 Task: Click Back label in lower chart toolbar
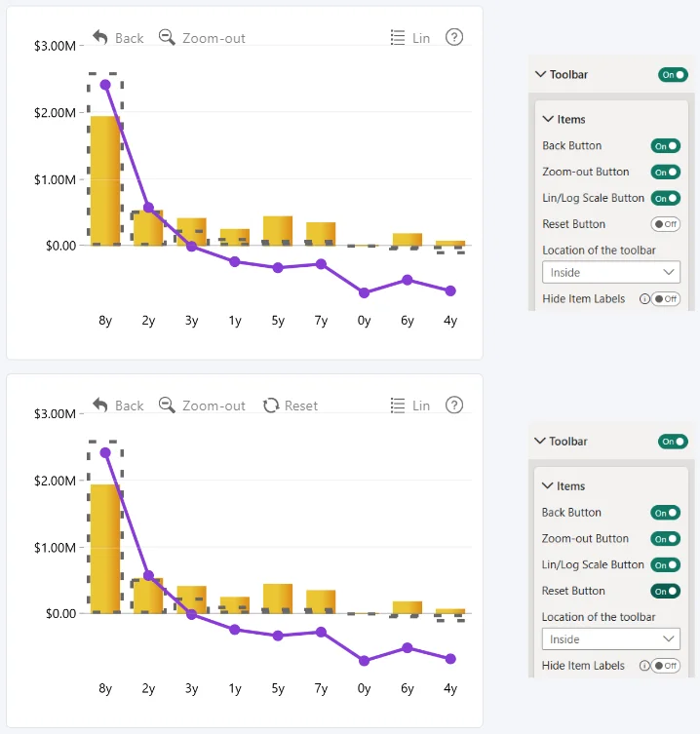coord(130,406)
